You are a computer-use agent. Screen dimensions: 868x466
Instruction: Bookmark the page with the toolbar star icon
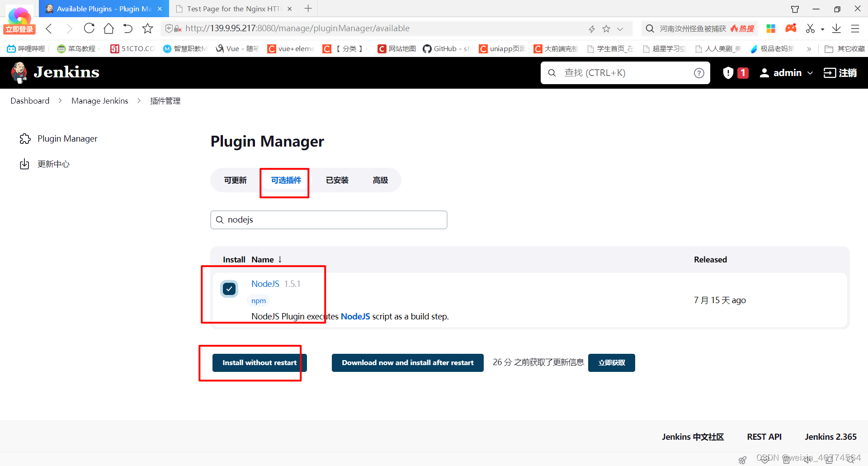pyautogui.click(x=147, y=29)
